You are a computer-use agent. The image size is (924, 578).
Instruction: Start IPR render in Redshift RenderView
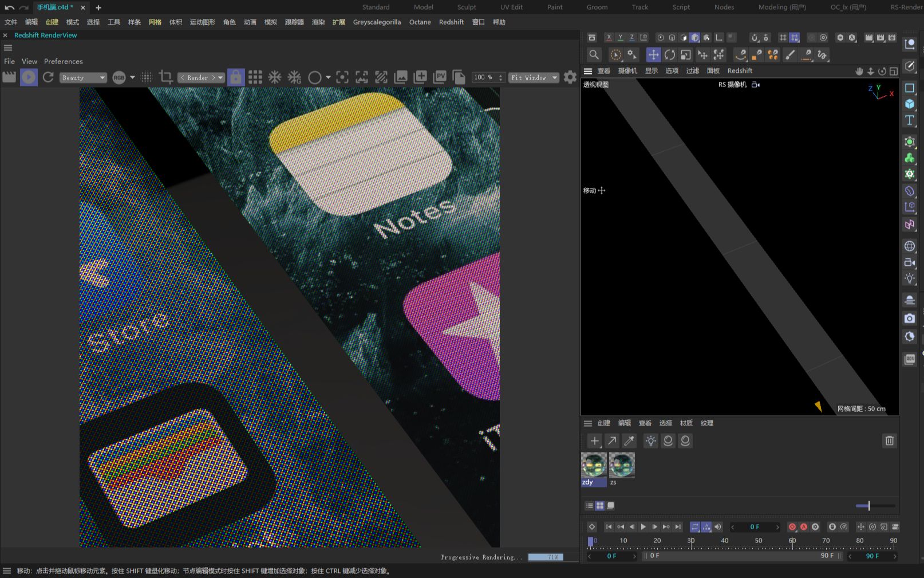(x=29, y=77)
